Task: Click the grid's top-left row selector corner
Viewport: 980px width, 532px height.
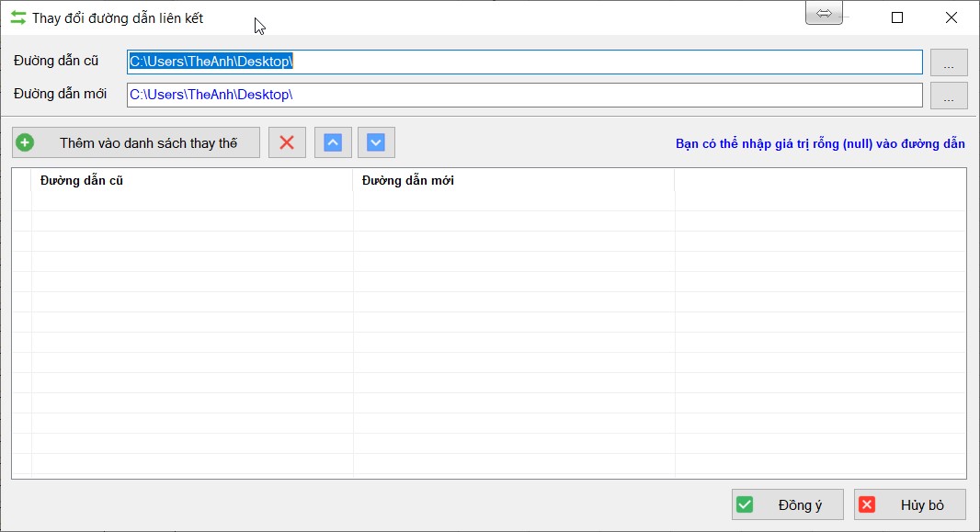Action: 21,181
